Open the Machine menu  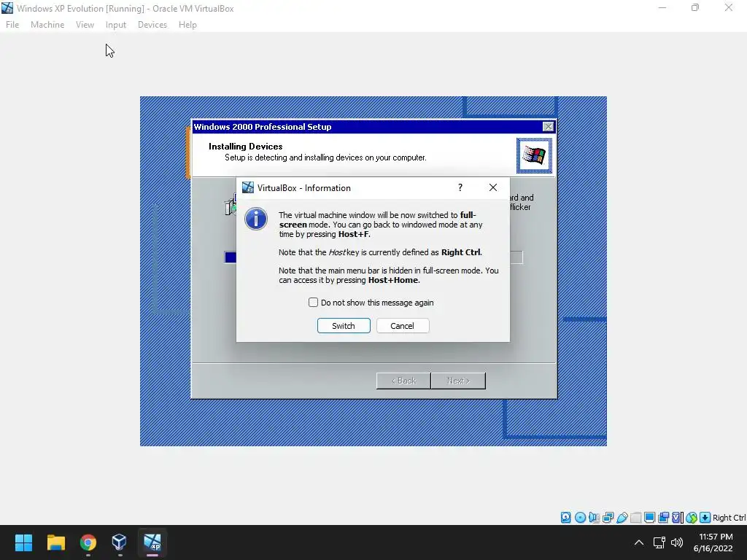tap(47, 25)
